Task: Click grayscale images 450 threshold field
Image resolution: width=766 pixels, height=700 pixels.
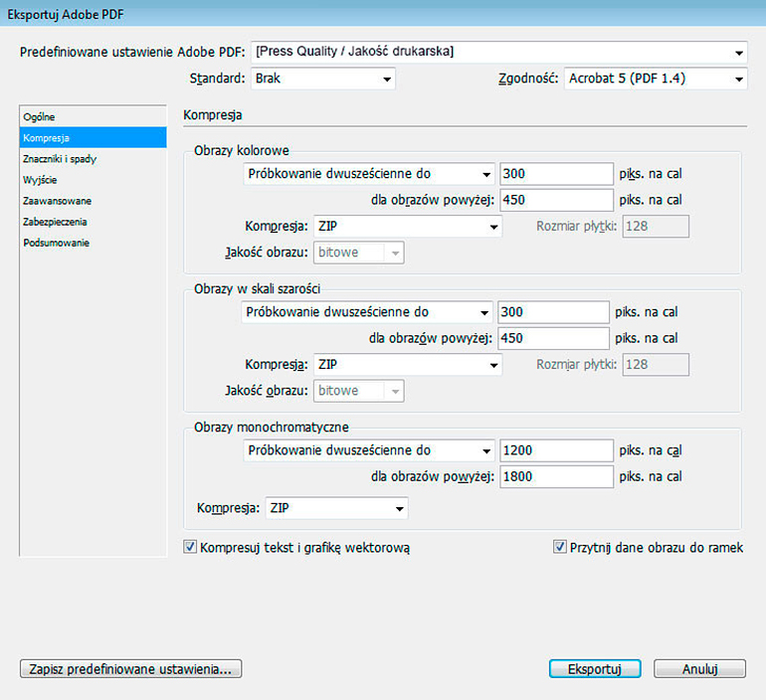Action: [553, 339]
